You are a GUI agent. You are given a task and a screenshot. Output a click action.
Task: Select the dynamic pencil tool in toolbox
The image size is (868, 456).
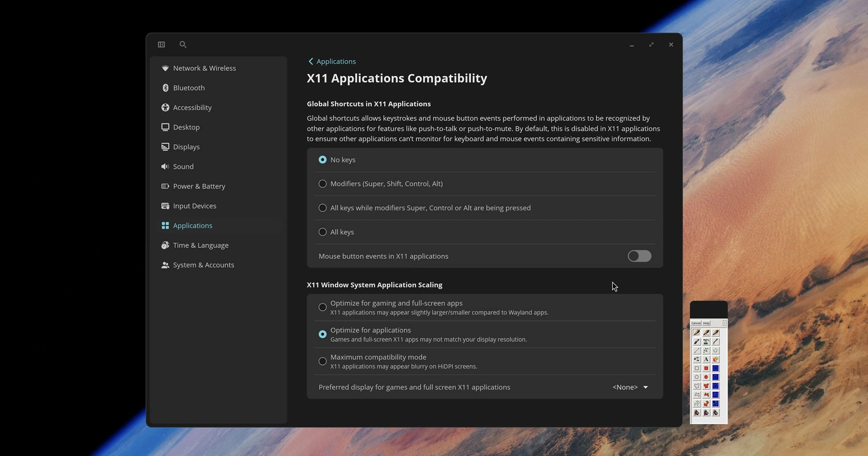click(706, 332)
